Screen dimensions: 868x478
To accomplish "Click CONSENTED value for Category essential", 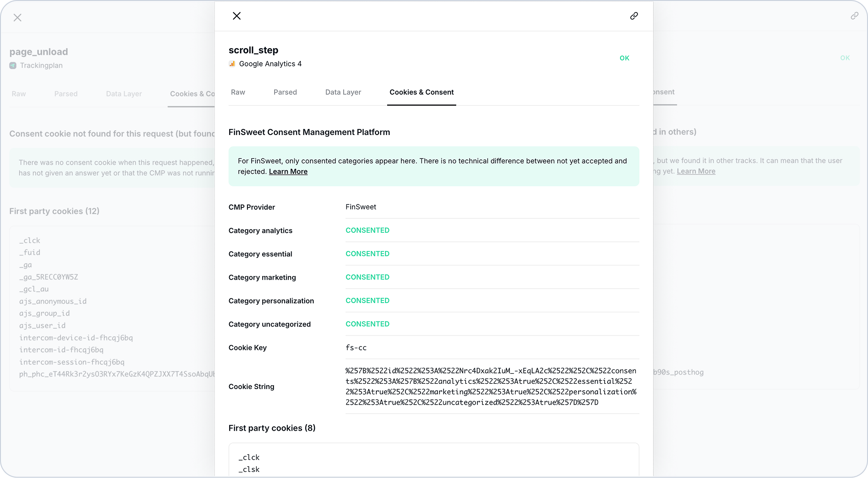I will coord(368,254).
